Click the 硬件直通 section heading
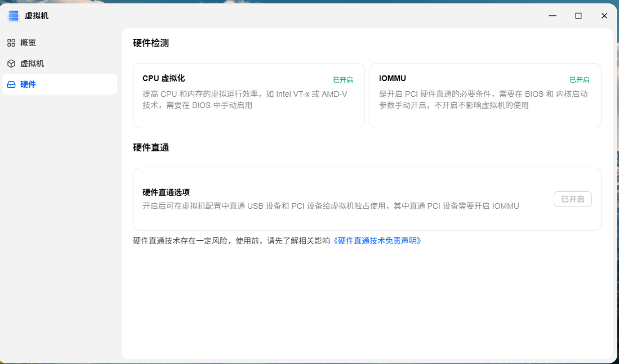619x364 pixels. 151,148
